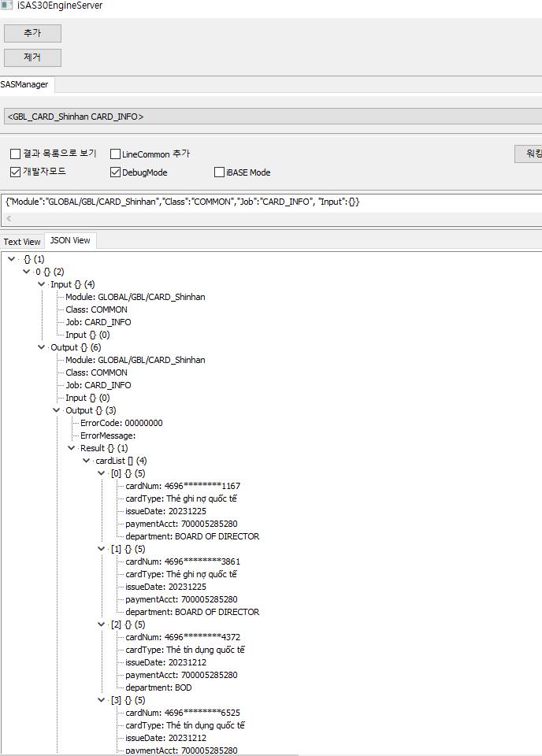The image size is (542, 756).
Task: Select Input {} (0) row under Input node
Action: [x=87, y=335]
